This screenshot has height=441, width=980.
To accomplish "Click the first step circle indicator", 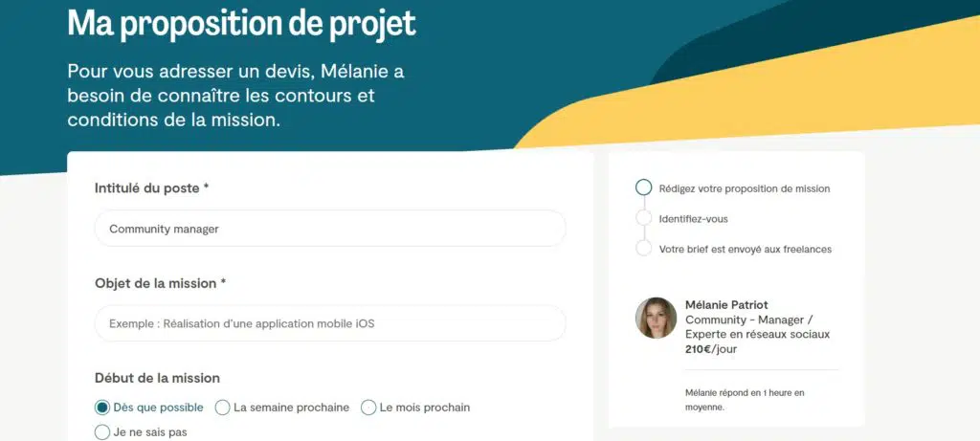I will point(644,187).
